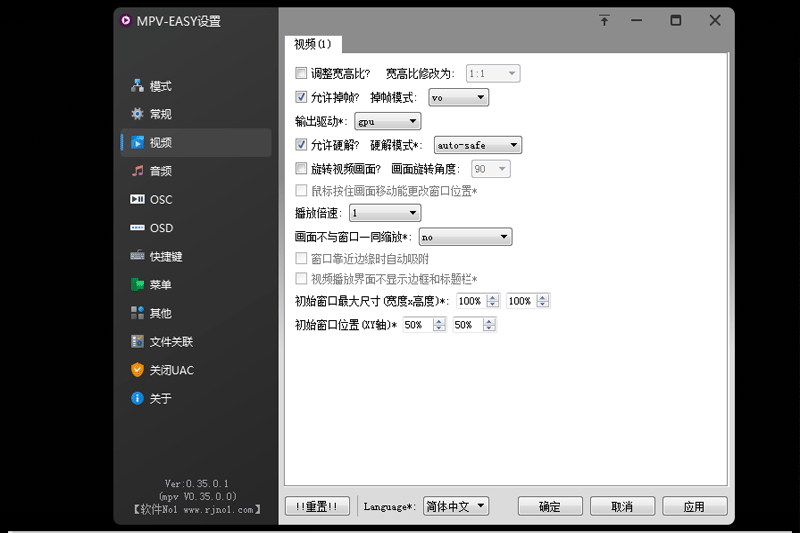Open the 菜单 settings section
This screenshot has width=800, height=533.
click(196, 284)
